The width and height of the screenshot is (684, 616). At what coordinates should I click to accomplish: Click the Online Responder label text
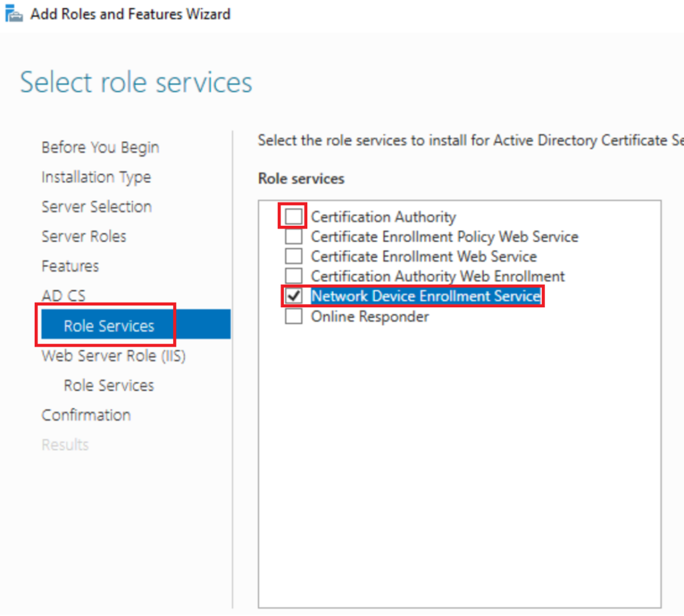point(370,316)
